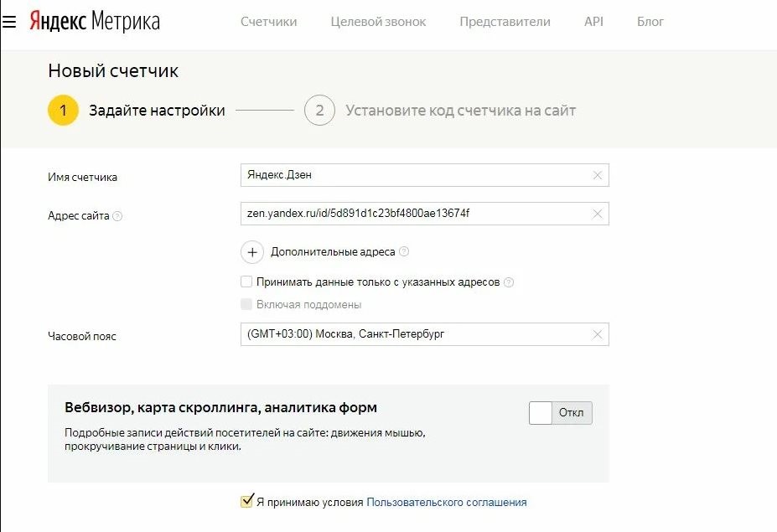777x532 pixels.
Task: Open Пользовательского соглашения link
Action: tap(447, 503)
